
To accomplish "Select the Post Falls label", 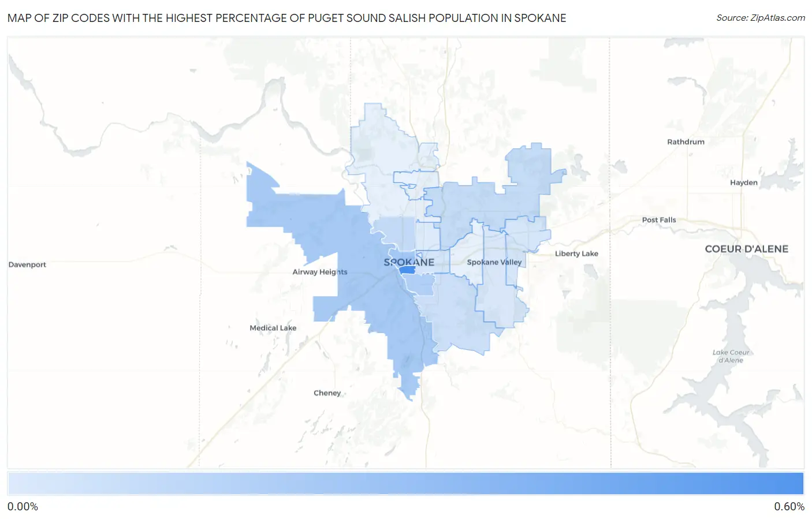I will (x=658, y=220).
